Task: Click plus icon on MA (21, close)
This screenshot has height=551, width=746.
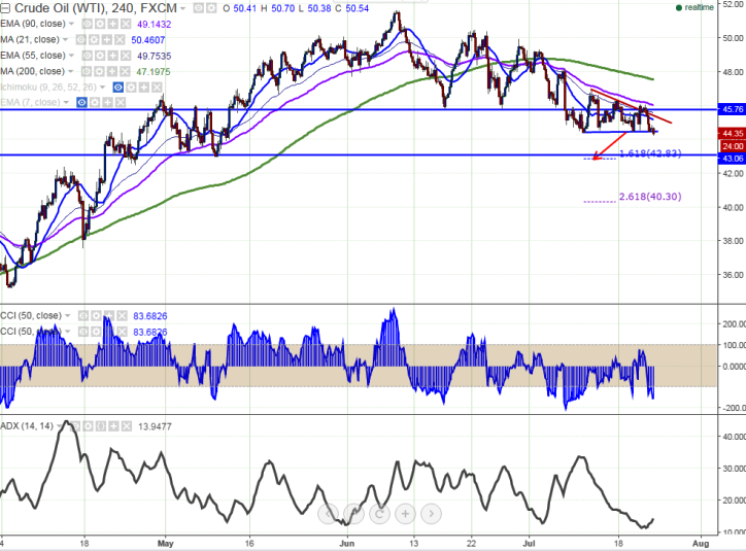Action: (107, 40)
